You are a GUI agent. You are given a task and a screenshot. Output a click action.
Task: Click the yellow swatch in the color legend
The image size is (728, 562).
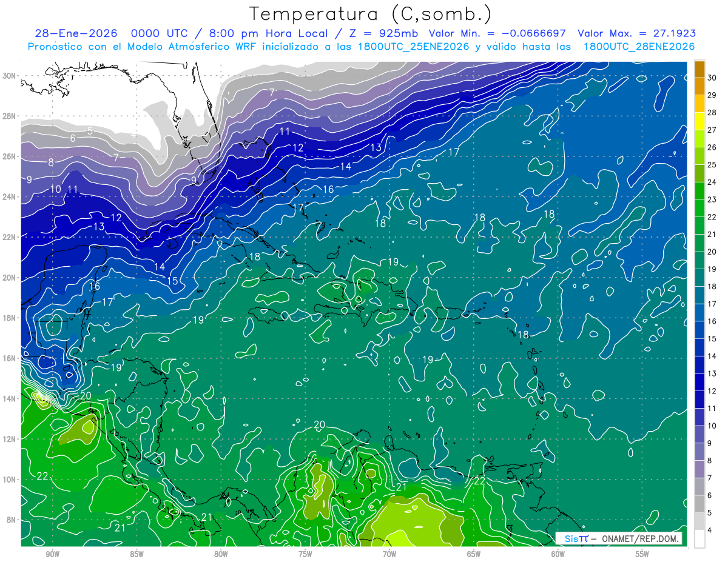[699, 121]
